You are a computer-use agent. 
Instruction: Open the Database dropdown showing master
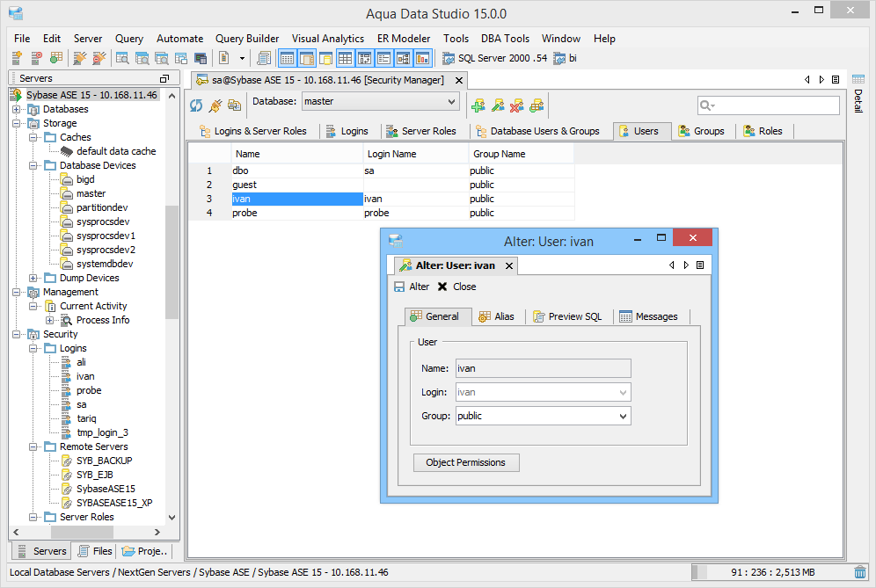pyautogui.click(x=381, y=102)
